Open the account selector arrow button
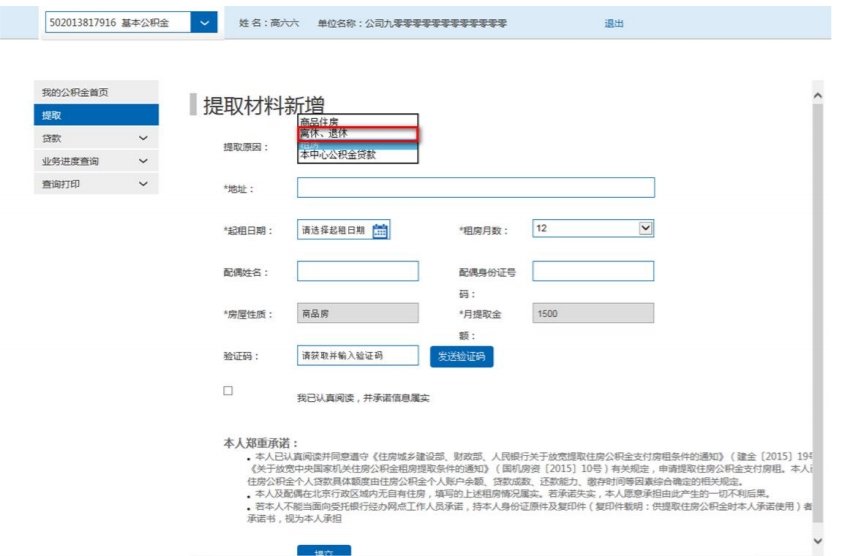Image resolution: width=841 pixels, height=556 pixels. (x=204, y=23)
